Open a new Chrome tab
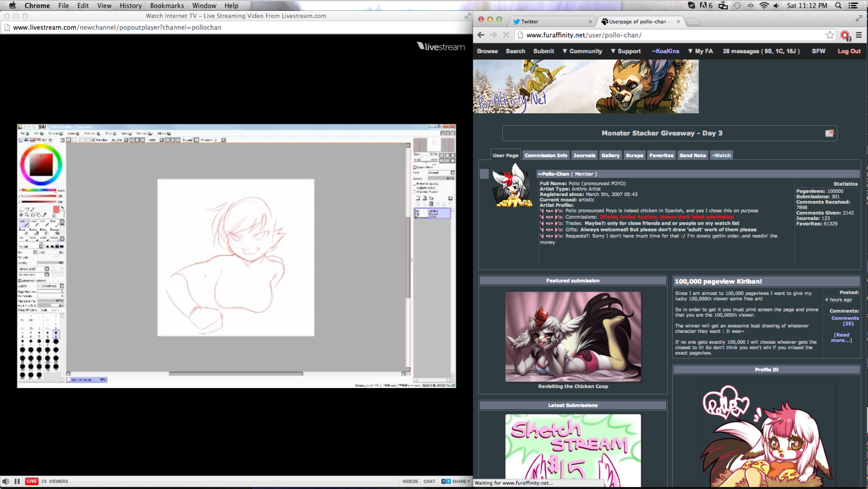Viewport: 868px width, 489px height. (693, 22)
